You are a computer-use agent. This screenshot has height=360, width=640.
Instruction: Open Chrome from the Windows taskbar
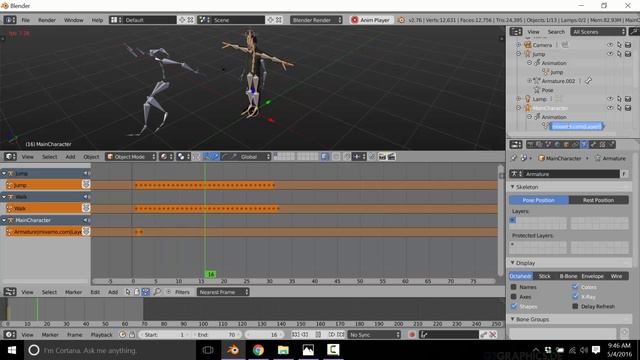[258, 350]
